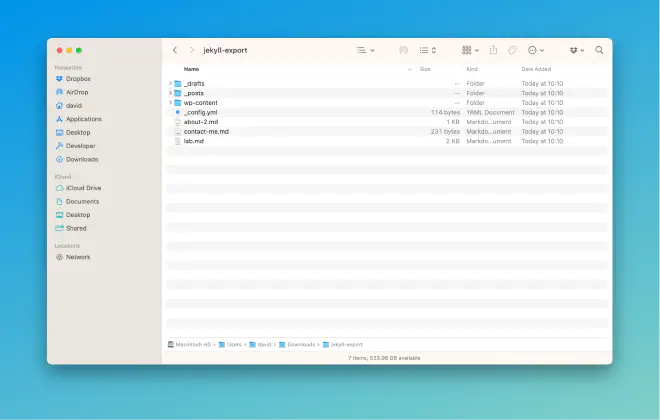Screen dimensions: 660x420
Task: Select the lab.md file icon
Action: click(178, 141)
